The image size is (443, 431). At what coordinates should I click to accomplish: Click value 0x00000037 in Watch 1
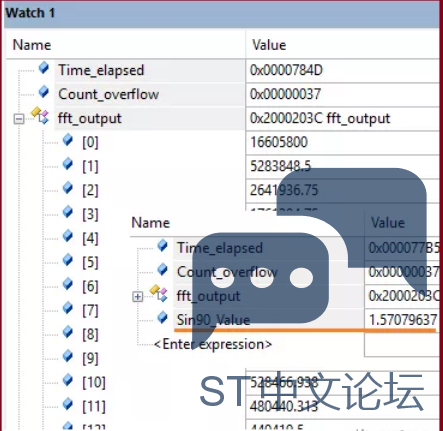285,94
